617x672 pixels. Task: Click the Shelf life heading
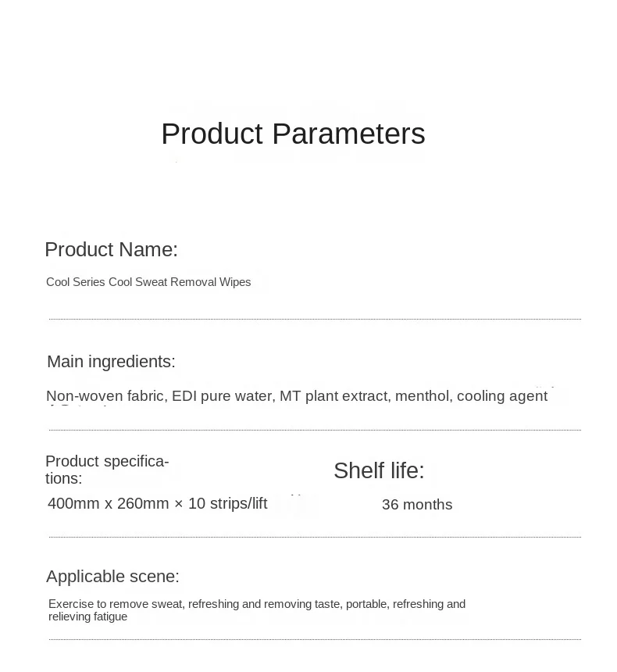click(x=379, y=470)
